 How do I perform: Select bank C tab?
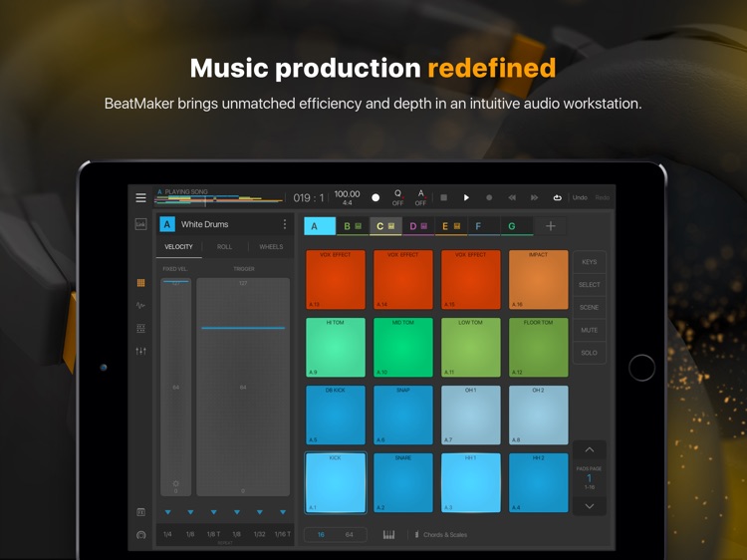coord(385,226)
